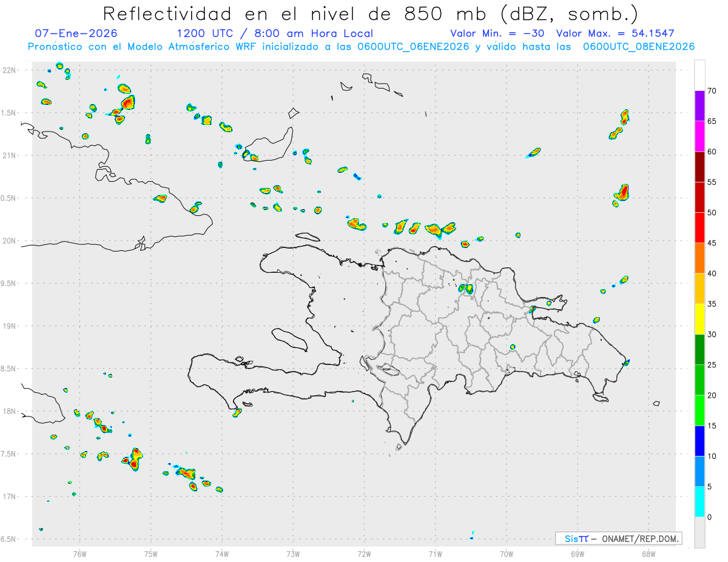Pick the orange 40–45 dBZ colorbar segment
Image resolution: width=728 pixels, height=562 pixels.
(699, 258)
